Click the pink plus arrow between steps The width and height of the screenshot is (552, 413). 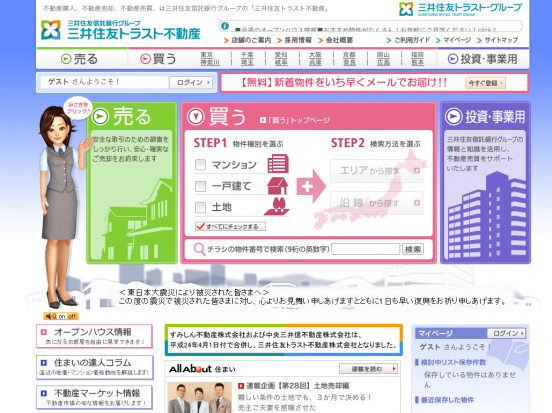pos(311,187)
